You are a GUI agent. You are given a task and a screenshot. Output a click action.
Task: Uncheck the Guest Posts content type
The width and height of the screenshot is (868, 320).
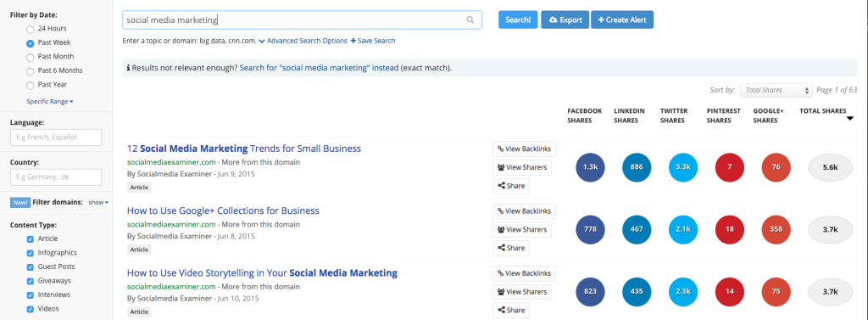[x=31, y=267]
